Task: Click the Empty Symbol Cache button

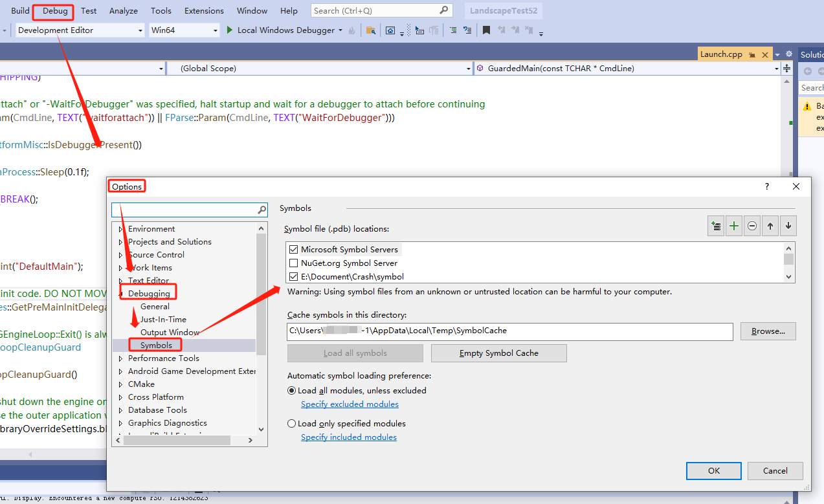Action: click(x=498, y=353)
